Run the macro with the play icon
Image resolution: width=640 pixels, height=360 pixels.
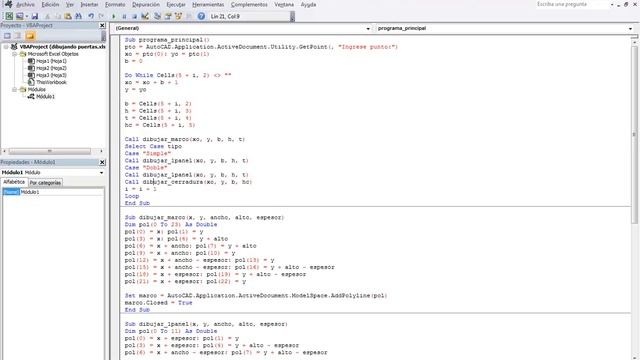tap(113, 16)
